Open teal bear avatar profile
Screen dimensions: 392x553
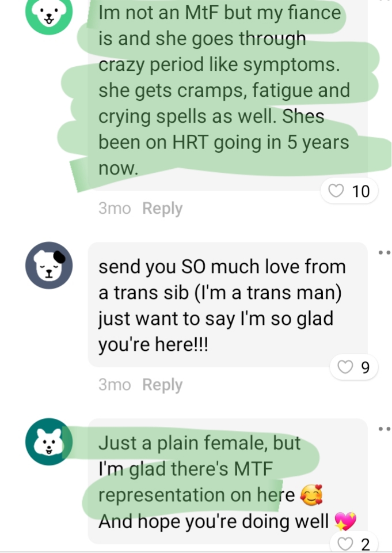tap(49, 442)
